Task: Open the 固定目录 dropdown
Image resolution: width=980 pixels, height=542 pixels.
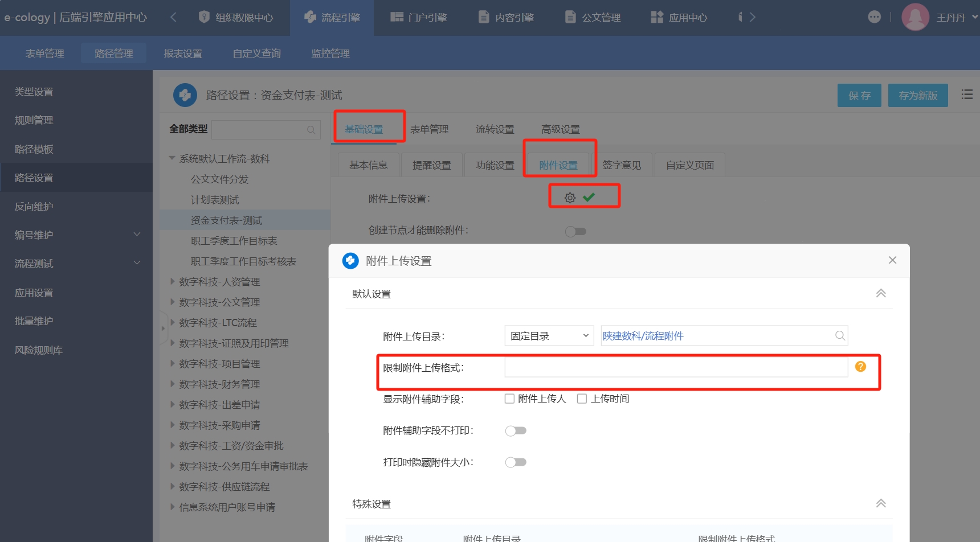Action: click(549, 336)
